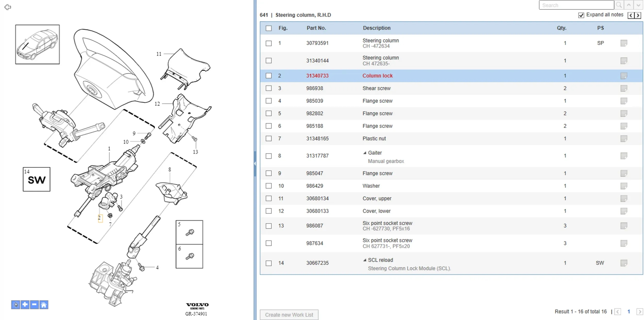644x320 pixels.
Task: Click the Description column header
Action: pos(376,28)
